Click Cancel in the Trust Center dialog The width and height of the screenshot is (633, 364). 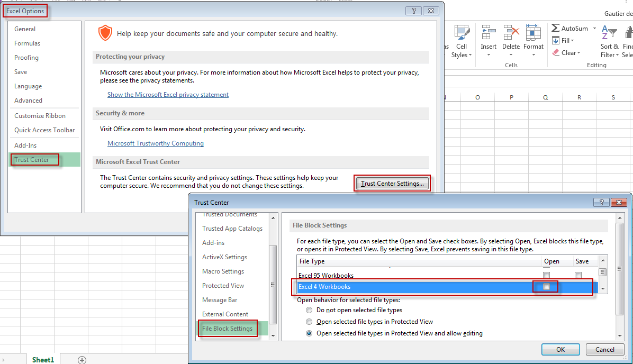point(605,350)
